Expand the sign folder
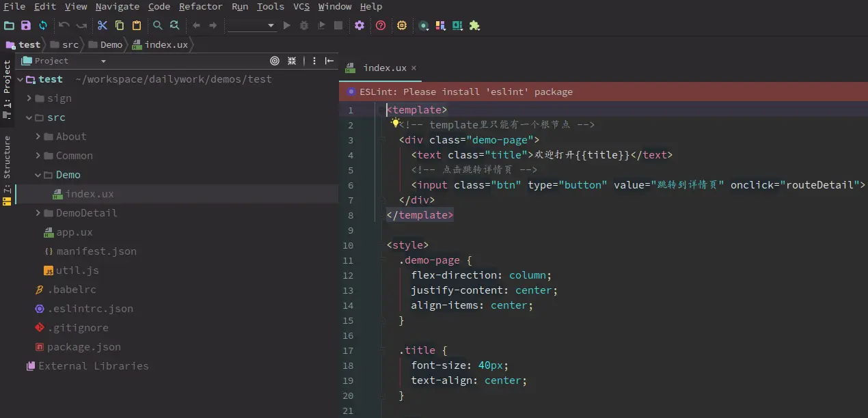This screenshot has width=868, height=418. coord(29,98)
